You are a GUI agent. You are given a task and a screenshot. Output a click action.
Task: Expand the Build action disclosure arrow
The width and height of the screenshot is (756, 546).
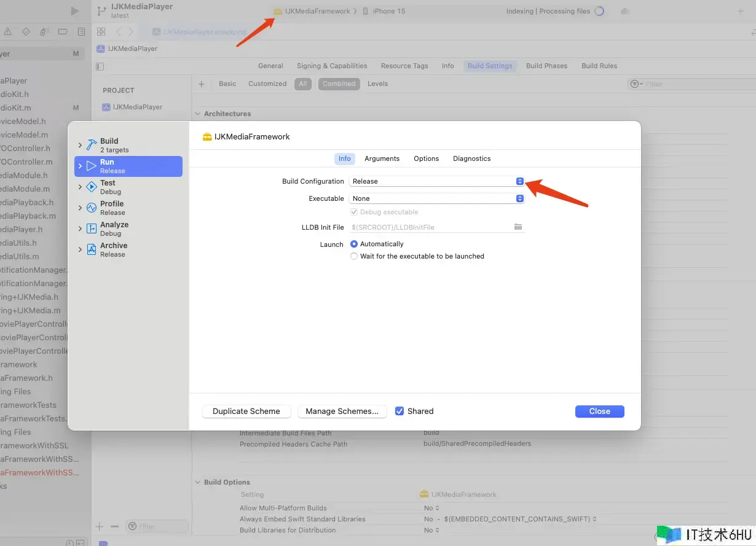[x=80, y=145]
